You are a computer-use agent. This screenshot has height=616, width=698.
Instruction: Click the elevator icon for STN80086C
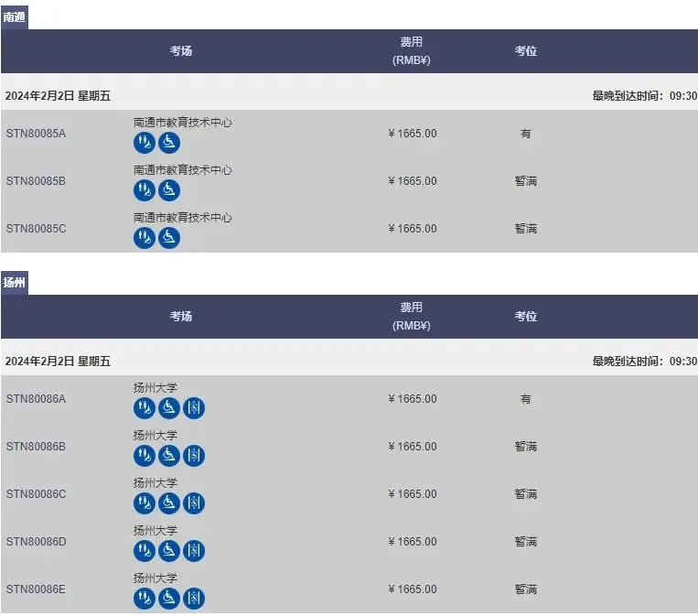[x=193, y=503]
